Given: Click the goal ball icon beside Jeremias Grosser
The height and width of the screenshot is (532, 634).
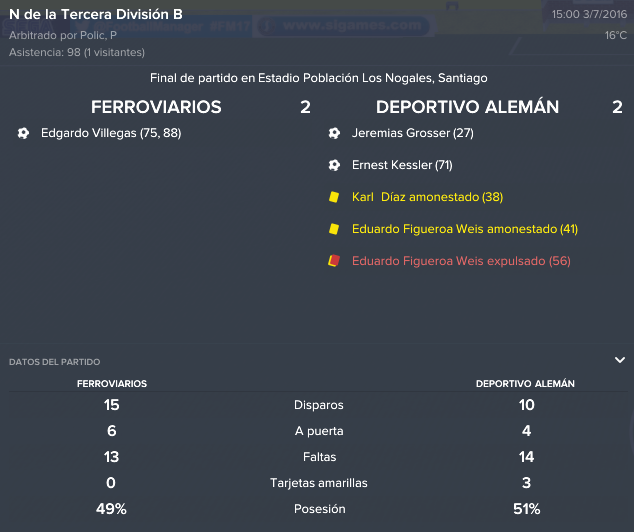Looking at the screenshot, I should (334, 133).
